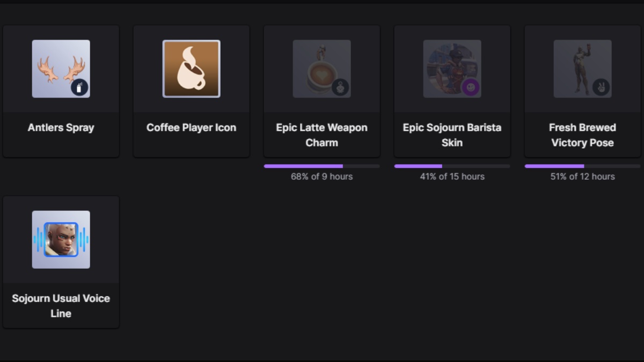Open the Fresh Brewed Victory Pose reward
Image resolution: width=644 pixels, height=362 pixels.
(582, 91)
